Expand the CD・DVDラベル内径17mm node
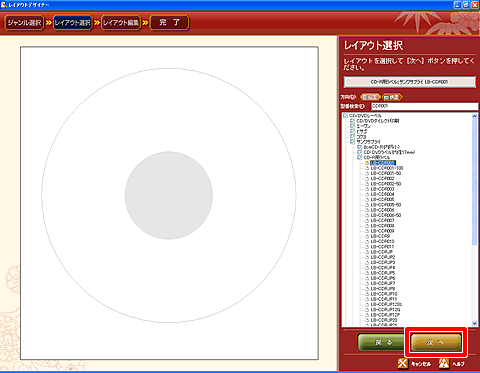Viewport: 480px width, 373px height. tap(359, 152)
